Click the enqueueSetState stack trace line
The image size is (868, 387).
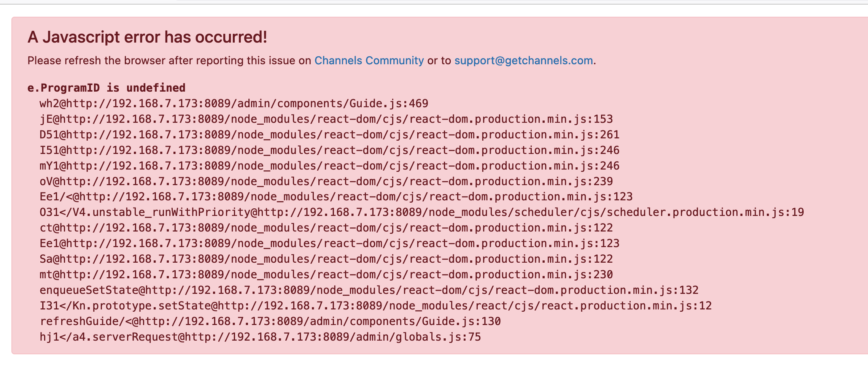(x=369, y=290)
